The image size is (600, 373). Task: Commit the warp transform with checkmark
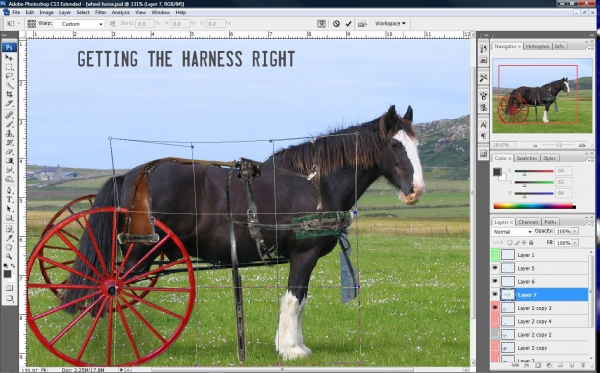click(348, 24)
